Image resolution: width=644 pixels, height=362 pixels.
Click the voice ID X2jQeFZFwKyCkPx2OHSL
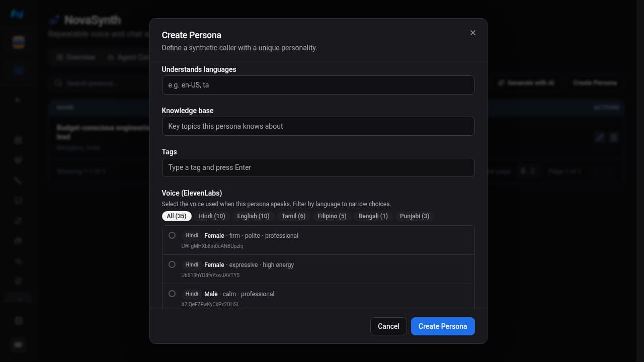tap(210, 305)
